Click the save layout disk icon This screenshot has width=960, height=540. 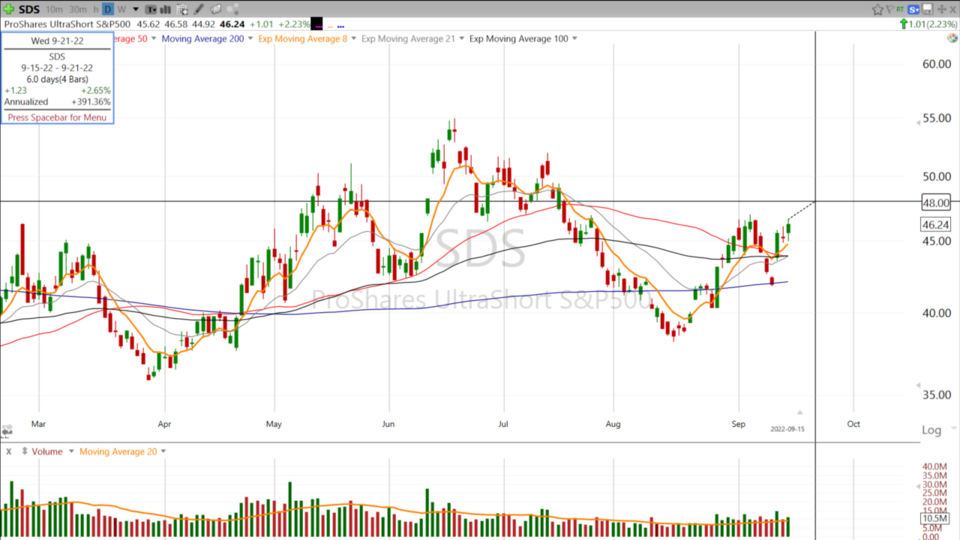tap(928, 9)
